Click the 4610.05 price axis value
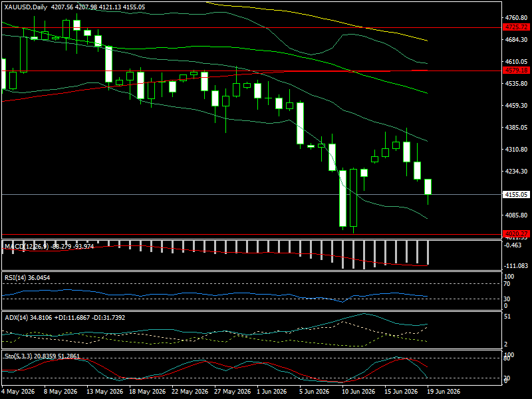Viewport: 532px width, 399px height. (516, 61)
